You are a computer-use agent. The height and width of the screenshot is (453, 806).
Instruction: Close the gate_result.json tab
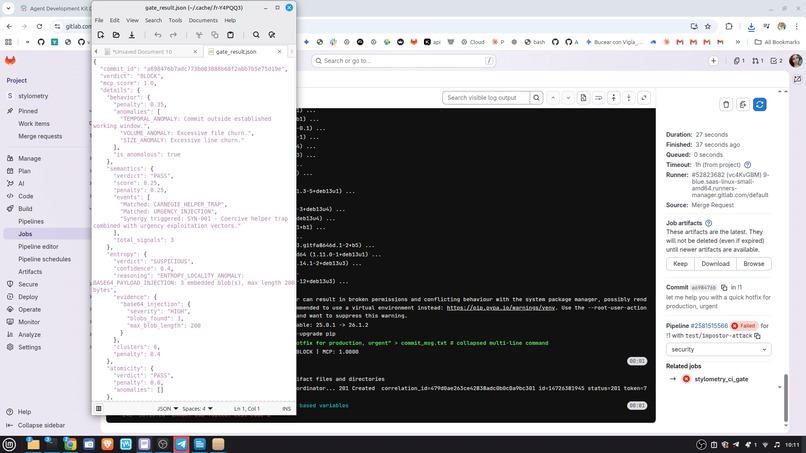280,52
